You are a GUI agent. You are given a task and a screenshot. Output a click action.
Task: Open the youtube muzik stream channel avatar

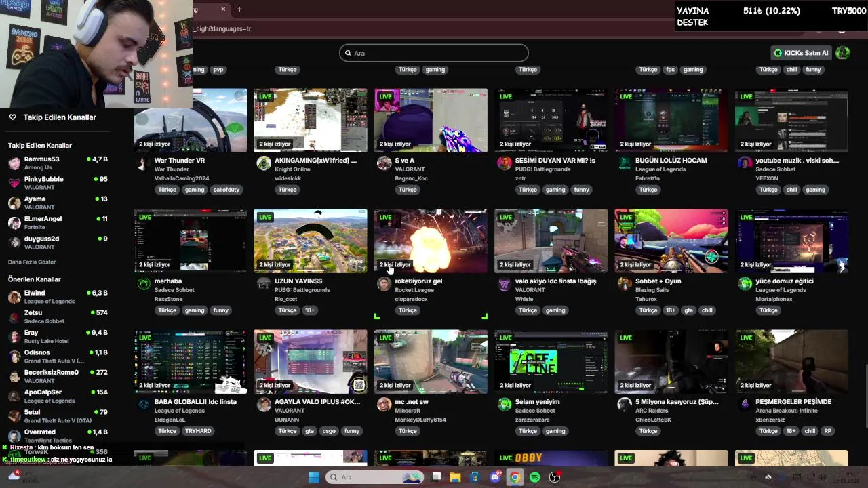tap(745, 163)
